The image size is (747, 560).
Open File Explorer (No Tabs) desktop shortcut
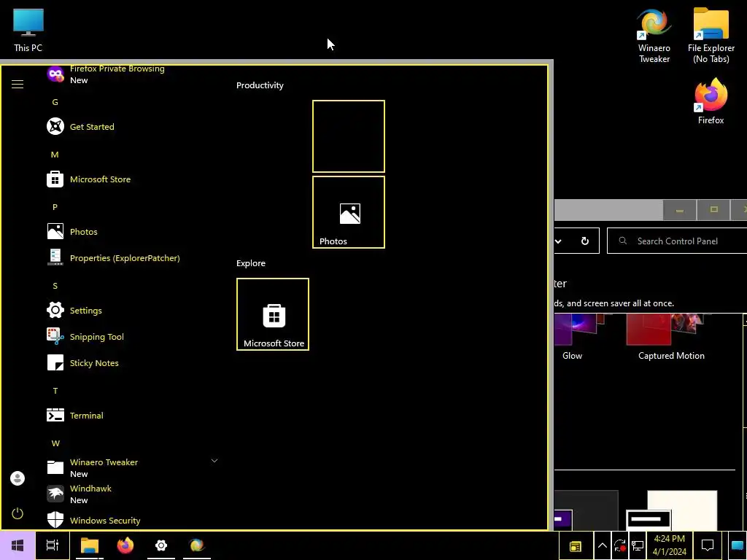(x=711, y=36)
